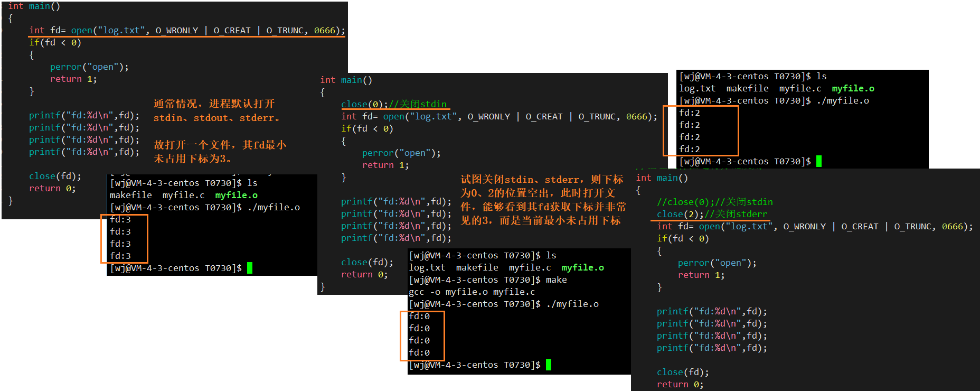Screen dimensions: 980x391
Task: Click "log.txt" in the fd:0 terminal listing
Action: [427, 267]
